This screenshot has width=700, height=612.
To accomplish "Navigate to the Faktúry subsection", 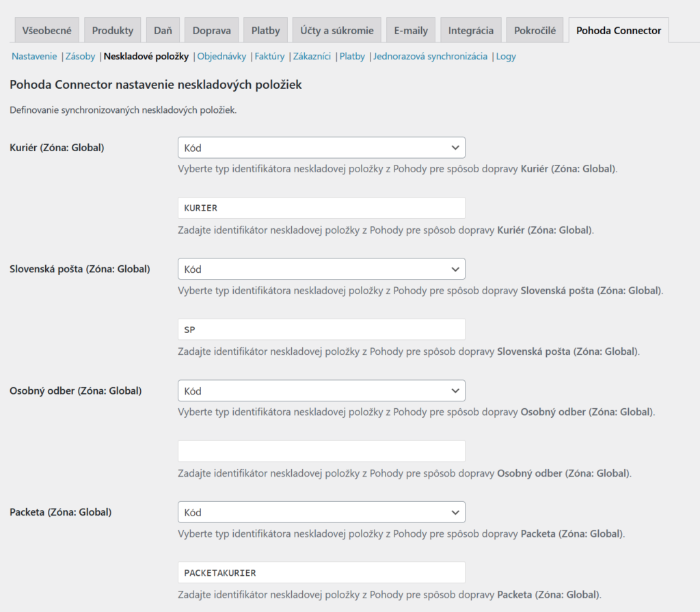I will pyautogui.click(x=269, y=56).
